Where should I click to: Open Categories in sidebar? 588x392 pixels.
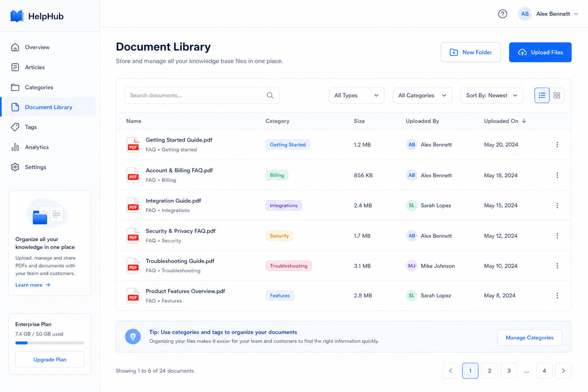click(x=49, y=87)
